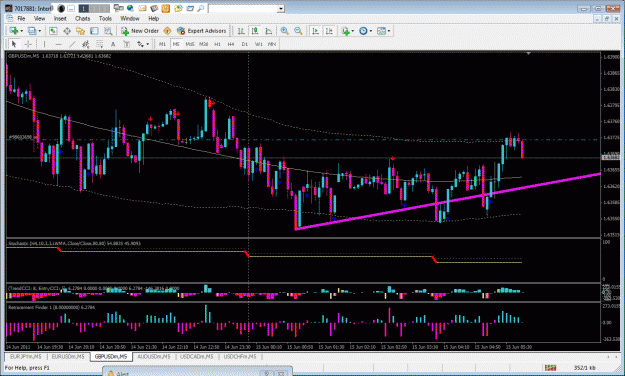Switch chart to Line Chart mode
Screen dimensions: 625x376
269,31
